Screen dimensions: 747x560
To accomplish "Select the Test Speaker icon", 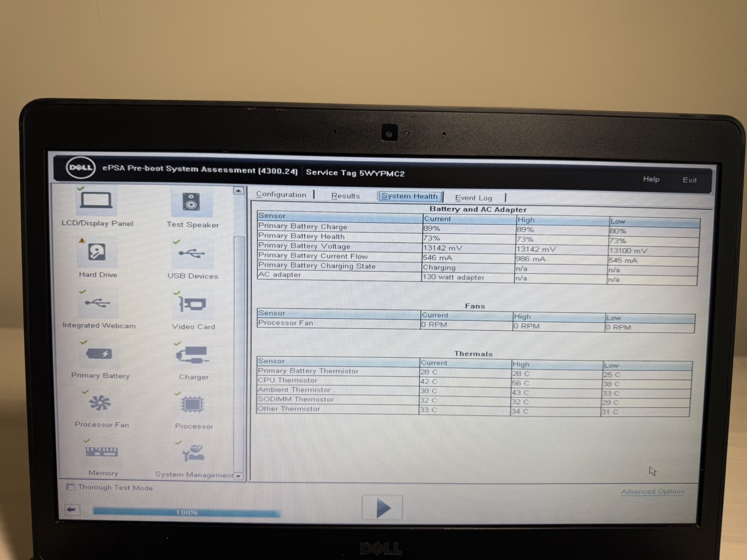I will [191, 202].
